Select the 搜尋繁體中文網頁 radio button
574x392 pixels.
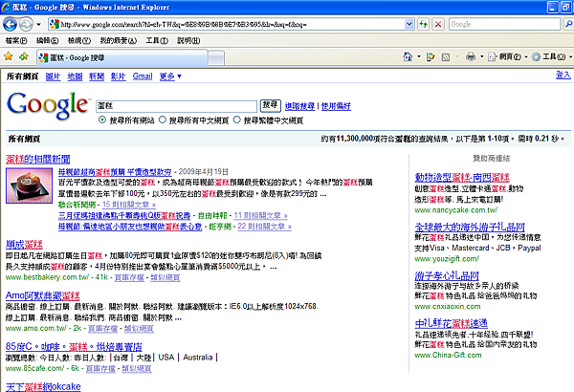coord(237,120)
